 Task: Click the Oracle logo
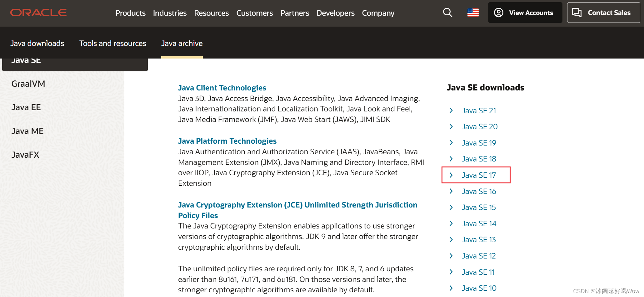tap(38, 13)
